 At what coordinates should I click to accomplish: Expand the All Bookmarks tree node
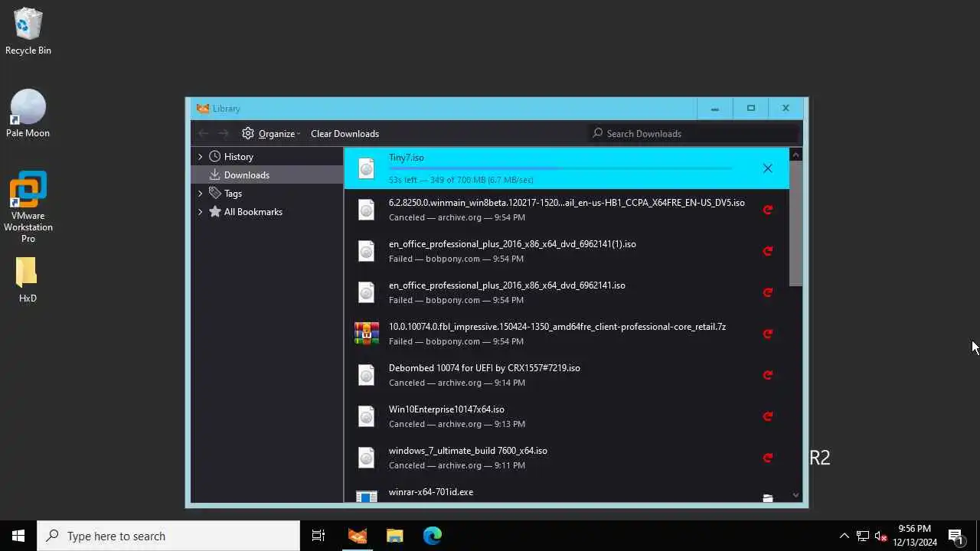point(201,212)
